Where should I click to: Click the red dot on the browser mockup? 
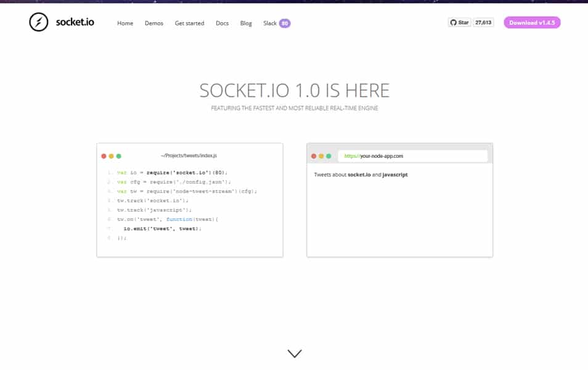click(315, 156)
